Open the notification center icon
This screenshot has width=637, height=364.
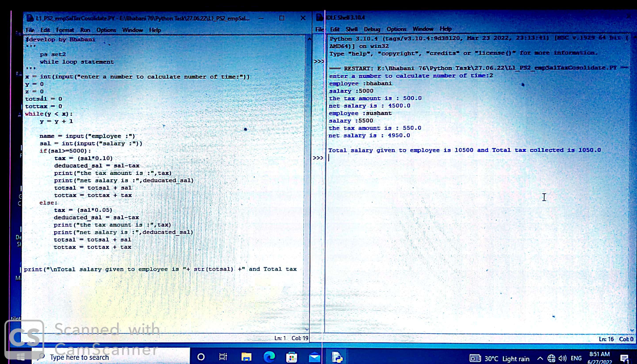[x=624, y=359]
